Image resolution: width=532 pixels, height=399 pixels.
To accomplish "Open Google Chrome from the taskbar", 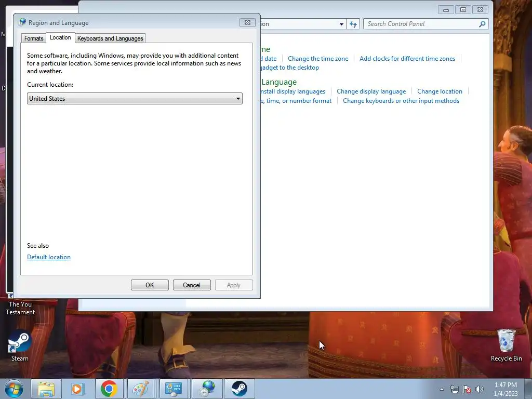I will 109,389.
